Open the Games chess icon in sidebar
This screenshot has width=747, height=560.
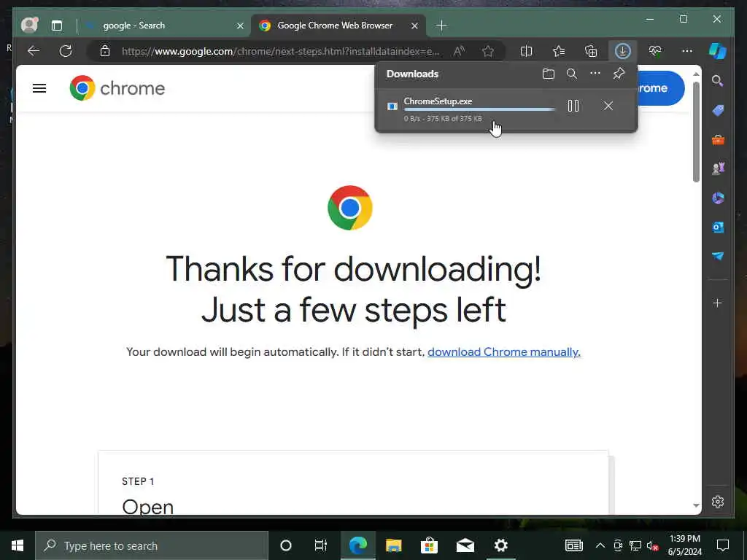[x=718, y=168]
